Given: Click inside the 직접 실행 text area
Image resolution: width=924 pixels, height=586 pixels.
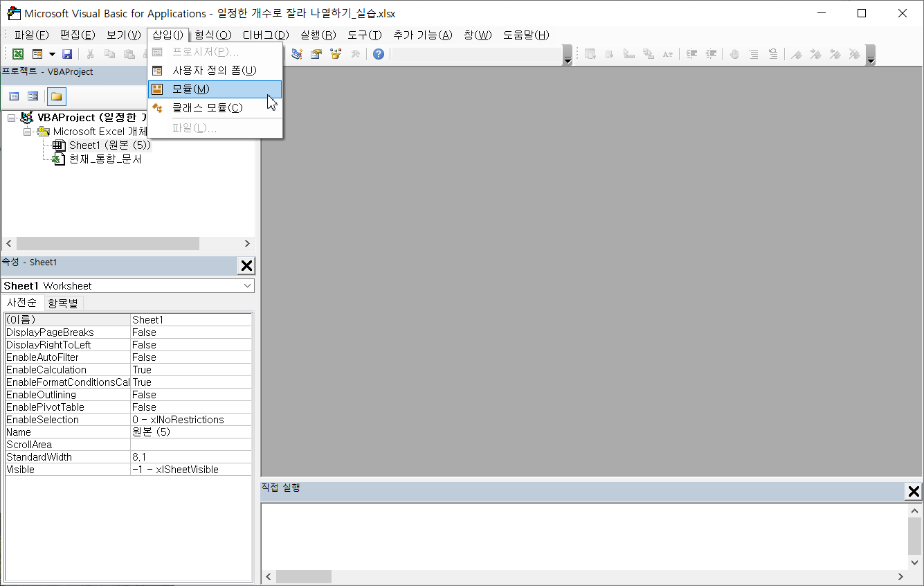Looking at the screenshot, I should [x=583, y=537].
